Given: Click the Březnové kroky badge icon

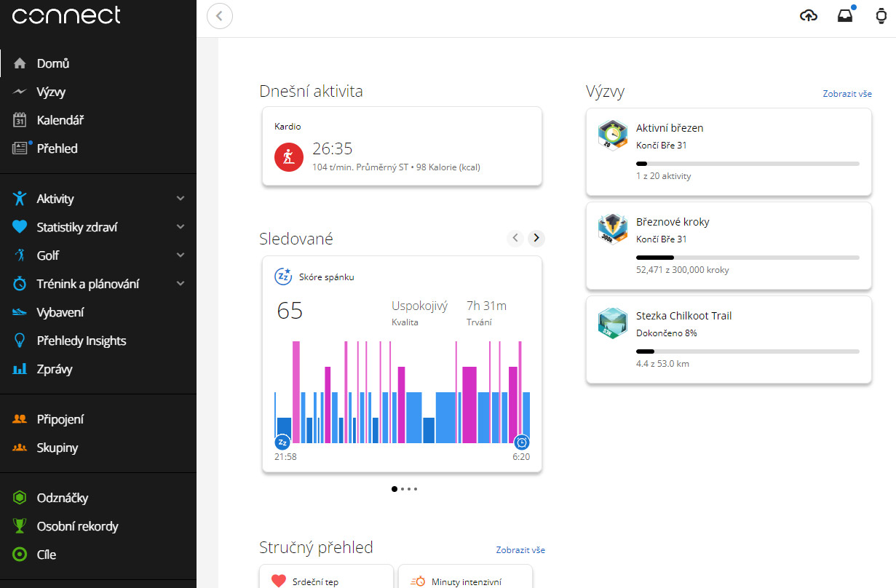Looking at the screenshot, I should [x=612, y=229].
